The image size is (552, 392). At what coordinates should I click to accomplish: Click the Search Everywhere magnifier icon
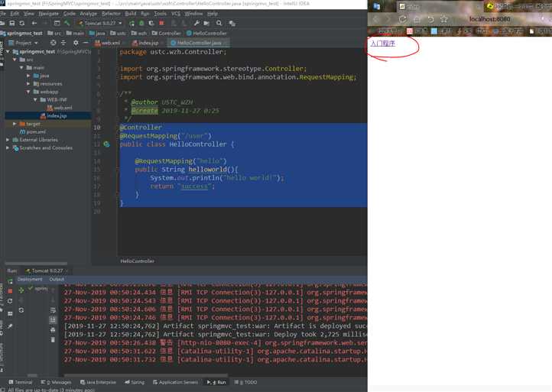point(219,23)
